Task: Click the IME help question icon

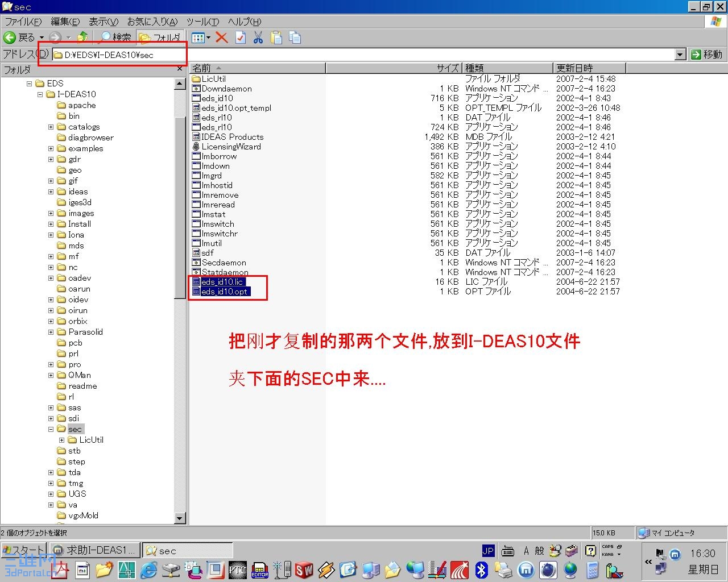Action: pos(590,551)
